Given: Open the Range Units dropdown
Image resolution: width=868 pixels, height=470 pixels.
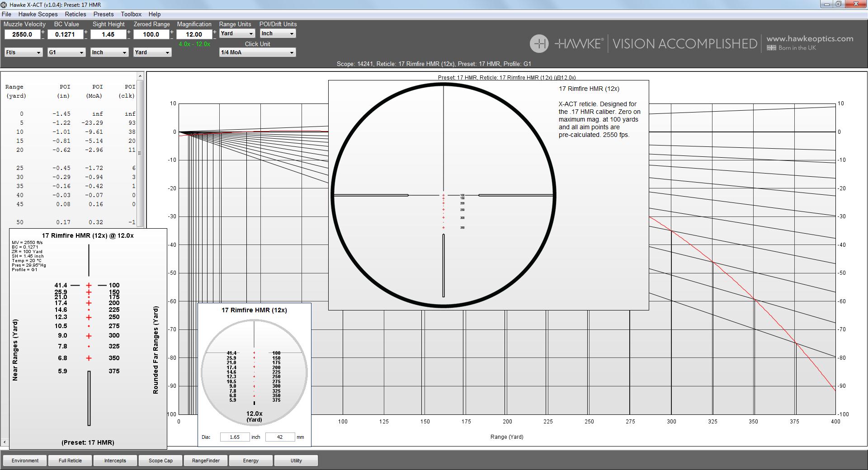Looking at the screenshot, I should (237, 33).
